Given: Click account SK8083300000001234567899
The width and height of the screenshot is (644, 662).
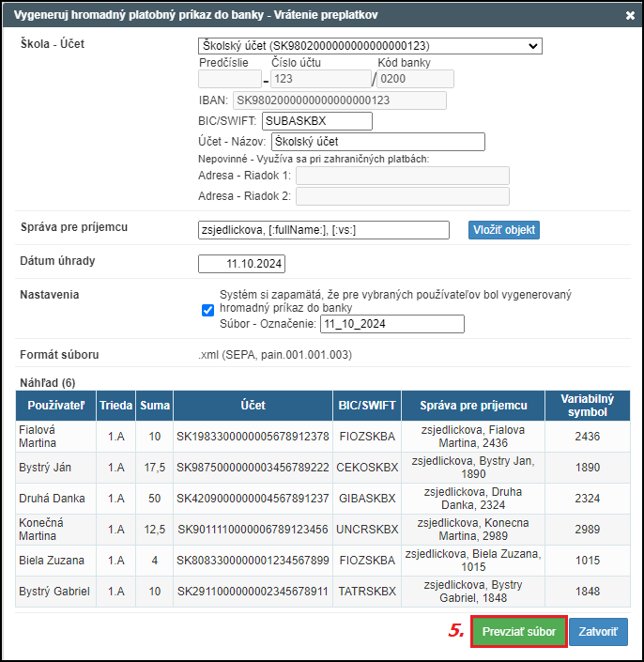Looking at the screenshot, I should 253,561.
